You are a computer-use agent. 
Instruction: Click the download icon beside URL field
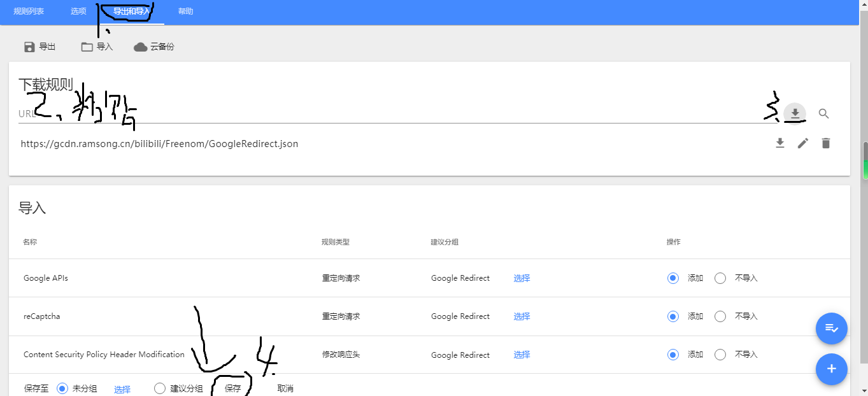(x=795, y=113)
